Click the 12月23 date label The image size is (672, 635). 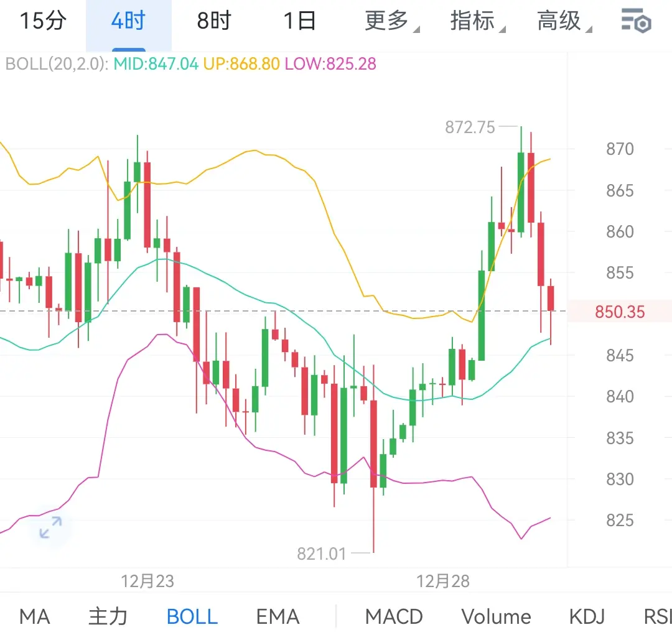point(147,582)
